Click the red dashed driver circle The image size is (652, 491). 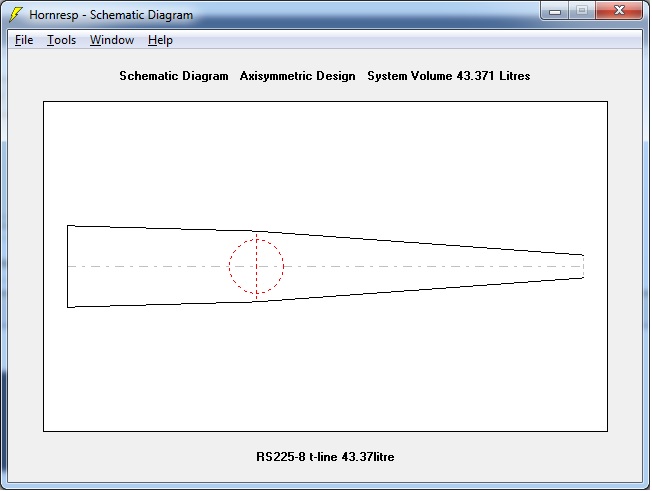tap(256, 266)
